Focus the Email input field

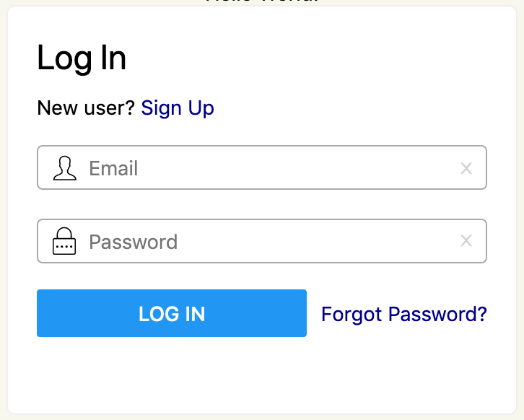(x=262, y=167)
